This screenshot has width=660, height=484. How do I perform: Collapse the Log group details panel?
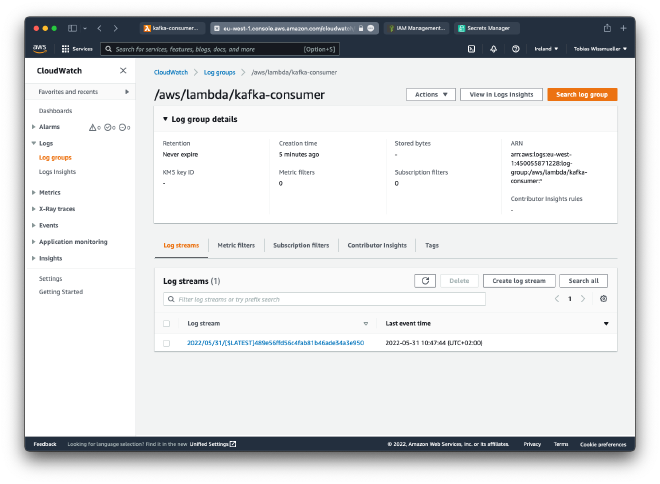[166, 119]
